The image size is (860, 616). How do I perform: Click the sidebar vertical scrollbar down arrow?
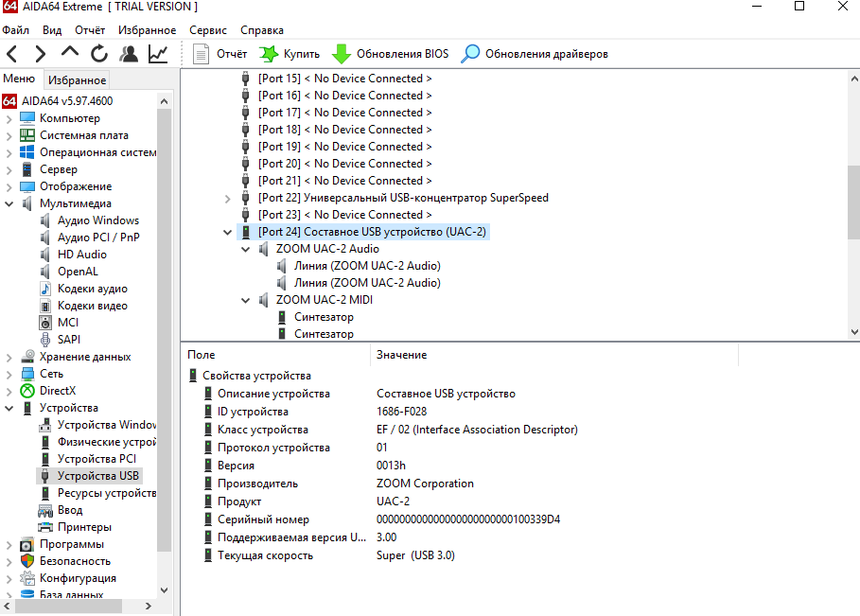164,590
